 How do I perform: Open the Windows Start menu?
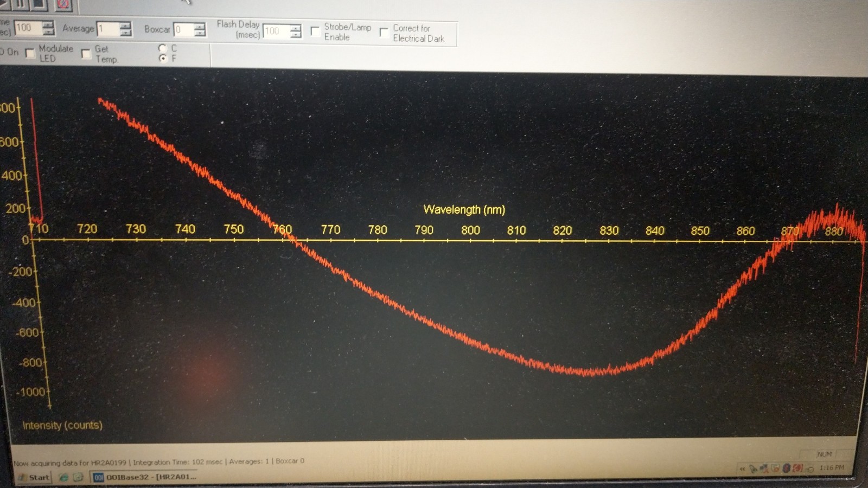[x=34, y=478]
